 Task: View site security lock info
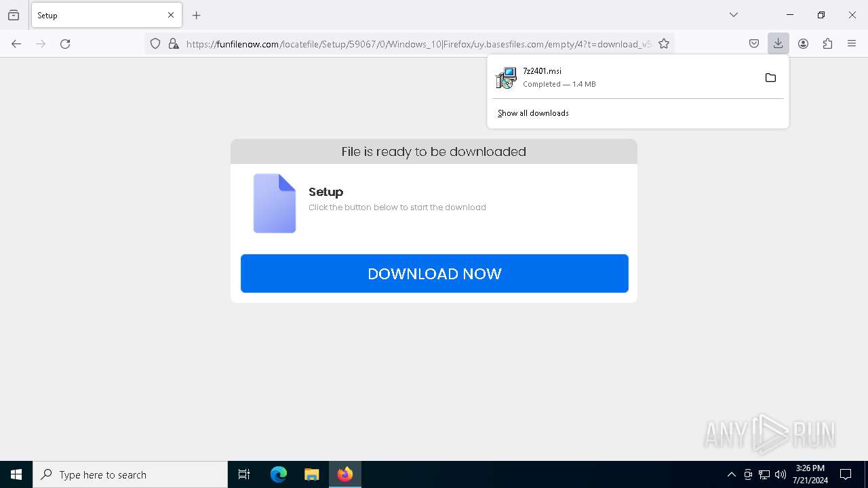[174, 44]
